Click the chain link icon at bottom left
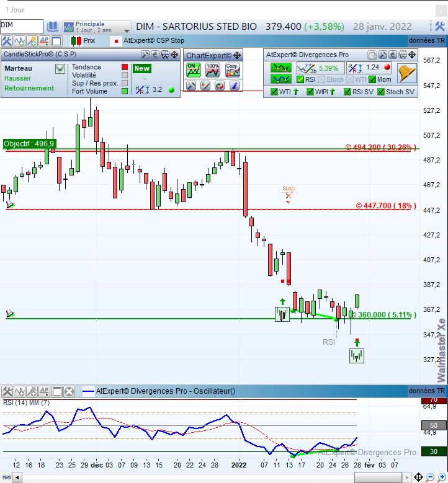 pyautogui.click(x=6, y=477)
